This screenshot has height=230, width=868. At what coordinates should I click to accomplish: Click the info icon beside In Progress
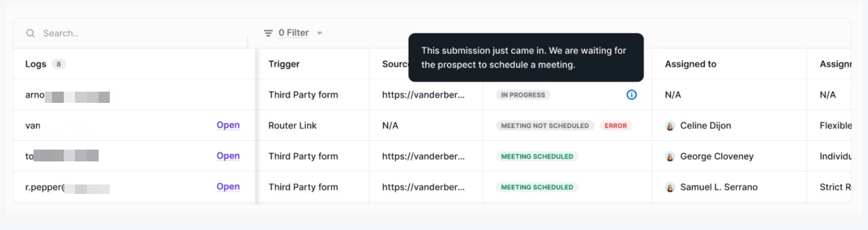[631, 95]
